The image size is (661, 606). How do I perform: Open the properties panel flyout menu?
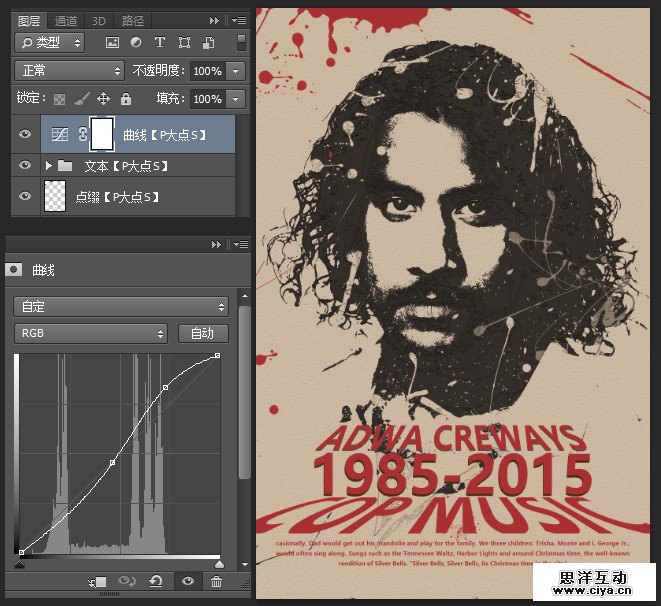[241, 244]
